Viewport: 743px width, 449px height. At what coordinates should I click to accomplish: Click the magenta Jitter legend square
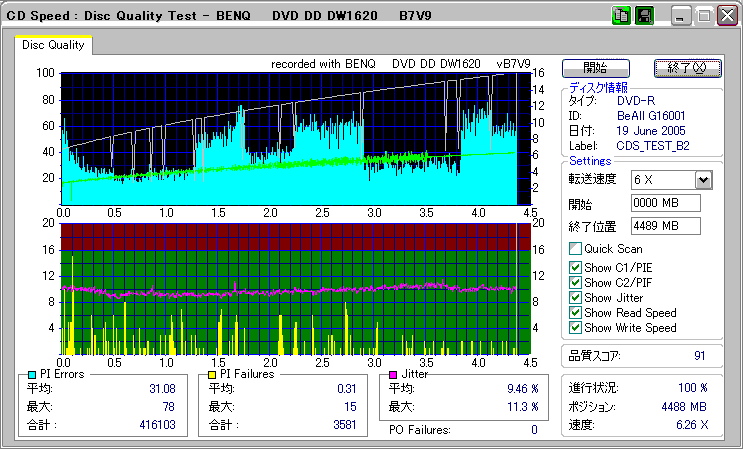(x=394, y=374)
